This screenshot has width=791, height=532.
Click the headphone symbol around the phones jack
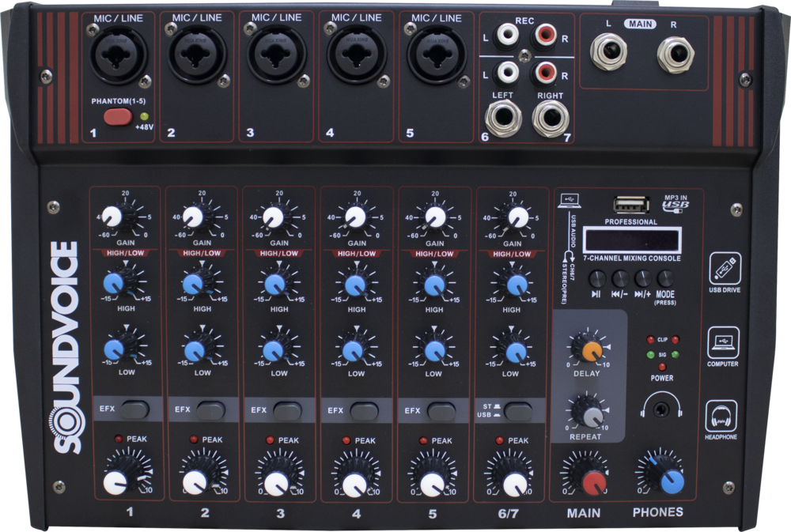coord(661,406)
